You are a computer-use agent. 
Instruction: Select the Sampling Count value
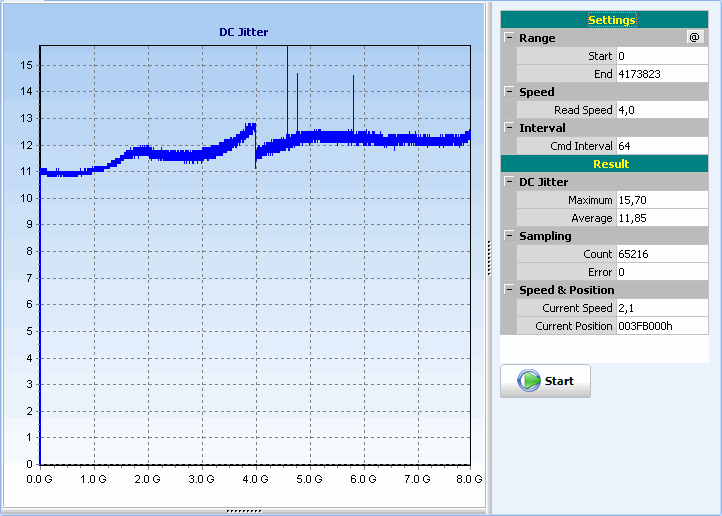click(661, 254)
